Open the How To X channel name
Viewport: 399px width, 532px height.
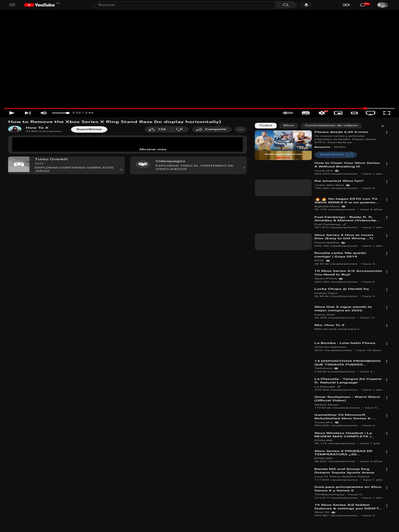click(37, 128)
